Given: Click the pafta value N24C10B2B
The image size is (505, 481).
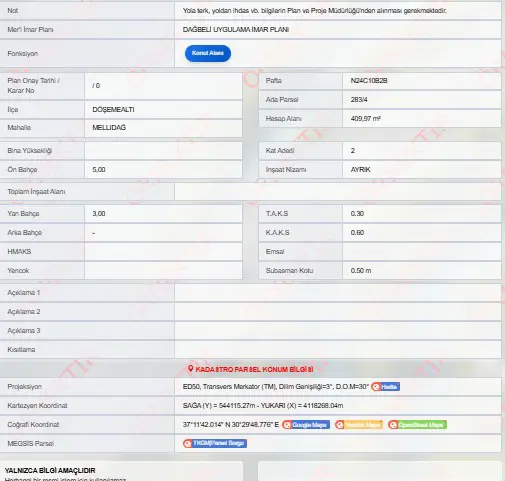Looking at the screenshot, I should 369,81.
